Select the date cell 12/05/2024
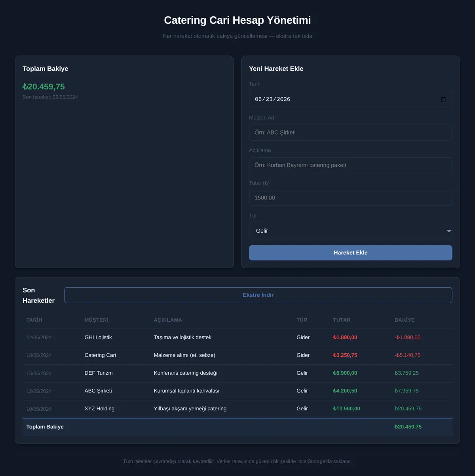The image size is (475, 476). click(39, 391)
